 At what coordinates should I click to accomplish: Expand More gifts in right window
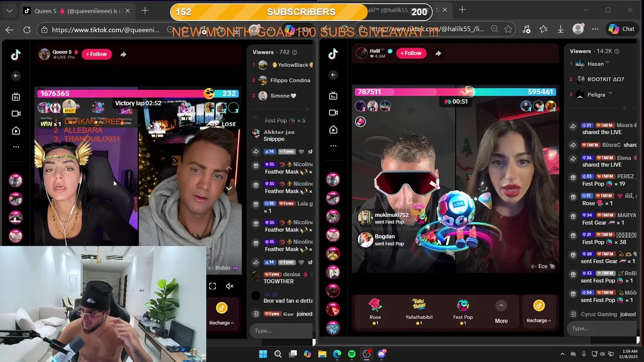coord(501,312)
